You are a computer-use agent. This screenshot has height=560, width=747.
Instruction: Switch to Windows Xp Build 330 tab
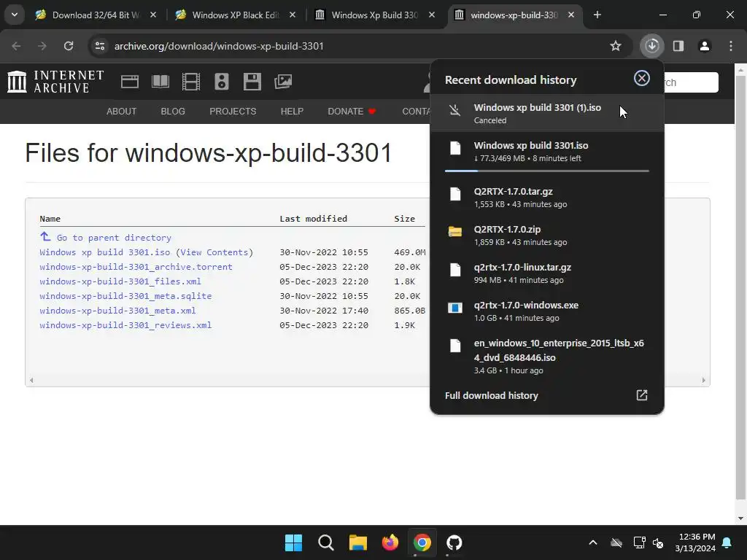(x=374, y=15)
